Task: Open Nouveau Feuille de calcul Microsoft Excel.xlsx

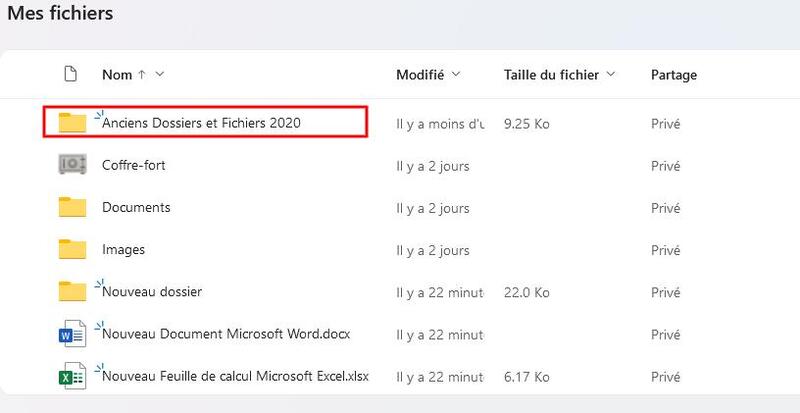Action: pyautogui.click(x=236, y=376)
